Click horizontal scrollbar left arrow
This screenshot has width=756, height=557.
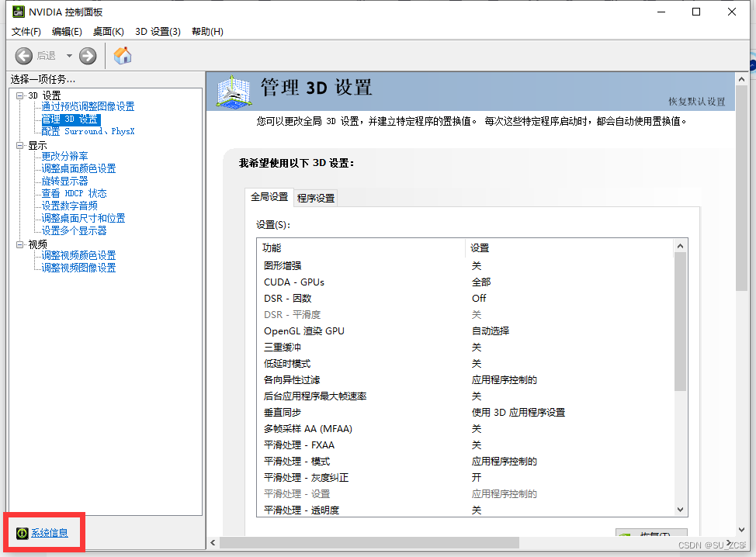click(x=213, y=543)
